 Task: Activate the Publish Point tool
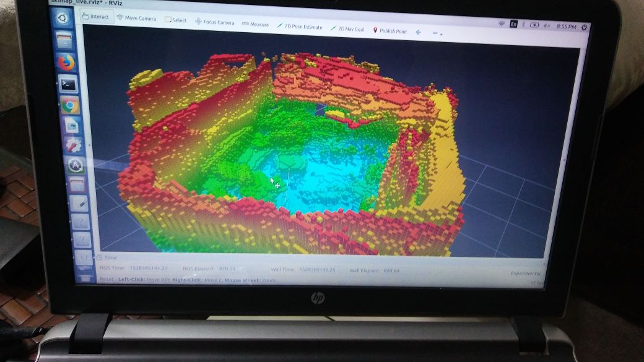pyautogui.click(x=389, y=31)
